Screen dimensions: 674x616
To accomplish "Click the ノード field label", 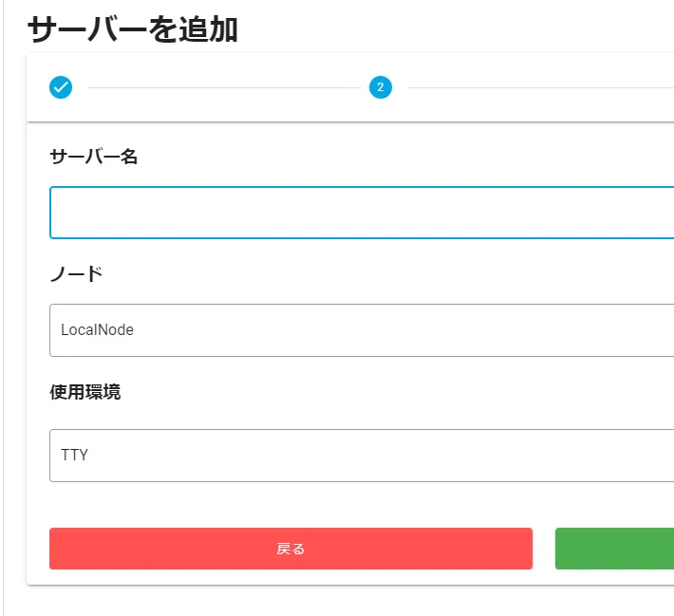I will 76,274.
